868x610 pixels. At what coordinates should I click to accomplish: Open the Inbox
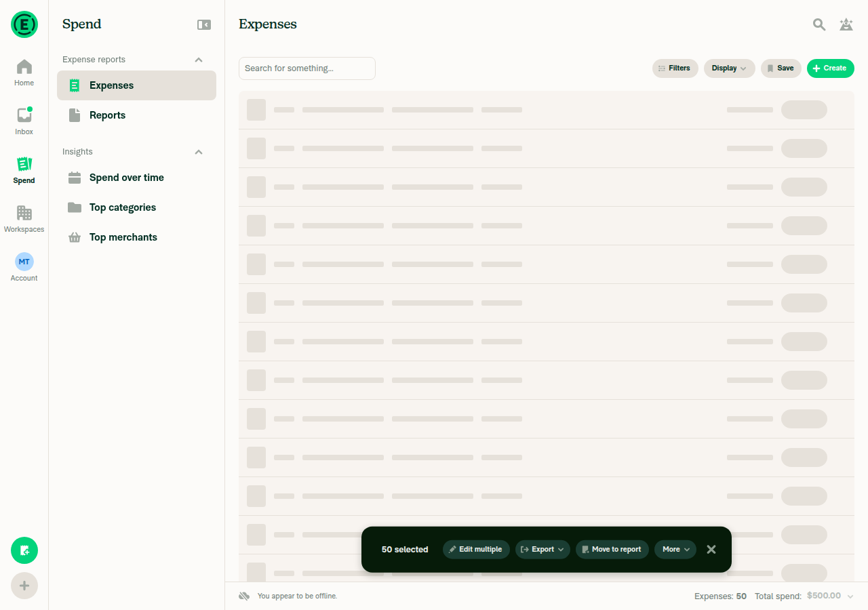click(x=24, y=122)
